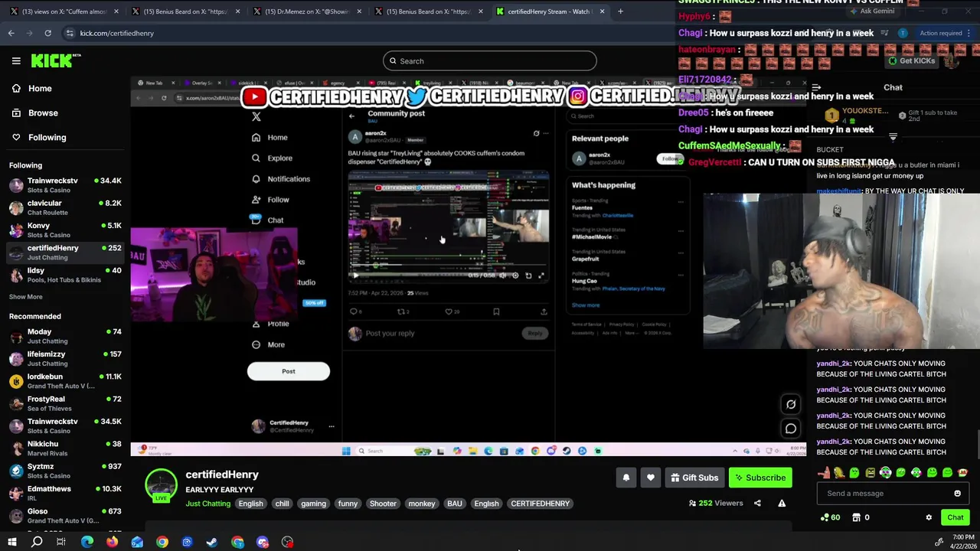Viewport: 980px width, 551px height.
Task: Click the theater mode overlay icon
Action: point(791,404)
